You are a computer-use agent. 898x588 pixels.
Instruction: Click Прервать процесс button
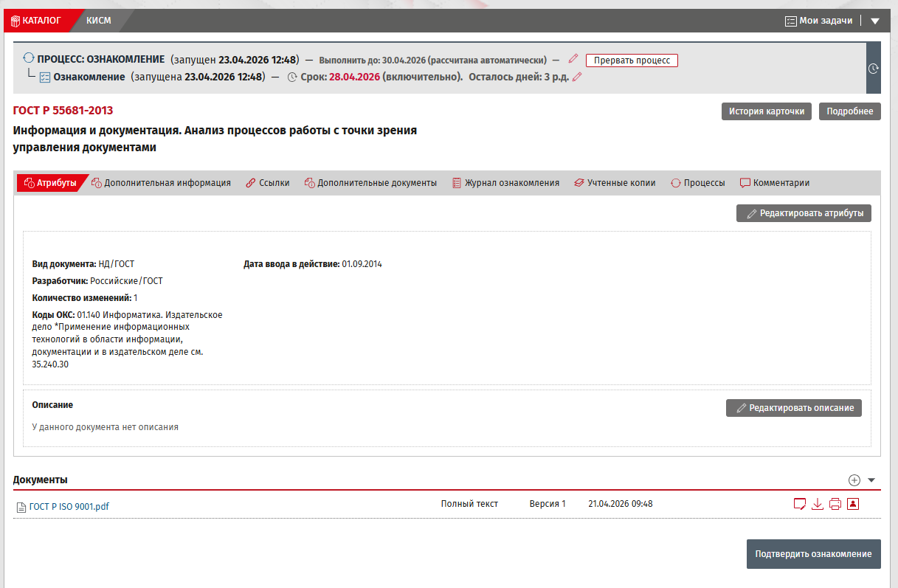[x=632, y=60]
